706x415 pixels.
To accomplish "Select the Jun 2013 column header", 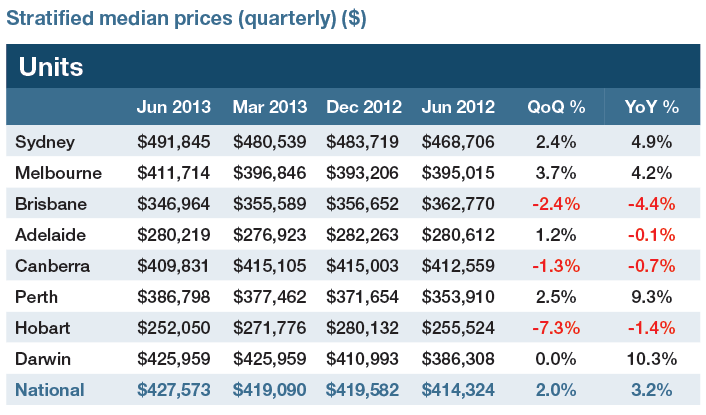I will pos(175,107).
